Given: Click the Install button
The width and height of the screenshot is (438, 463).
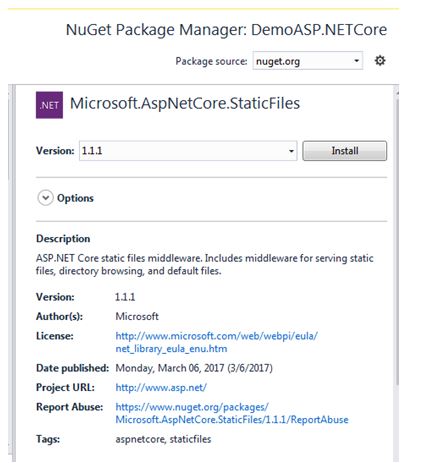Looking at the screenshot, I should point(345,151).
